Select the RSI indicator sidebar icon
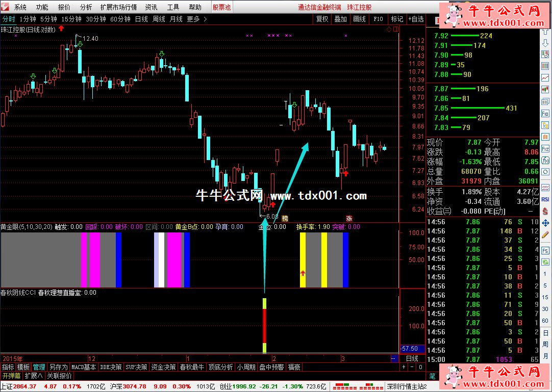This screenshot has height=392, width=552. 545,199
